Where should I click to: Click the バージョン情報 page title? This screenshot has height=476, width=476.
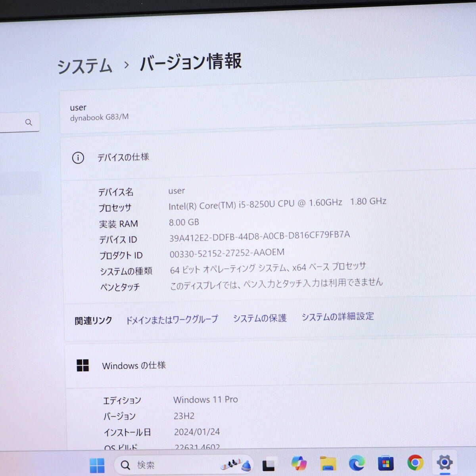click(x=191, y=62)
